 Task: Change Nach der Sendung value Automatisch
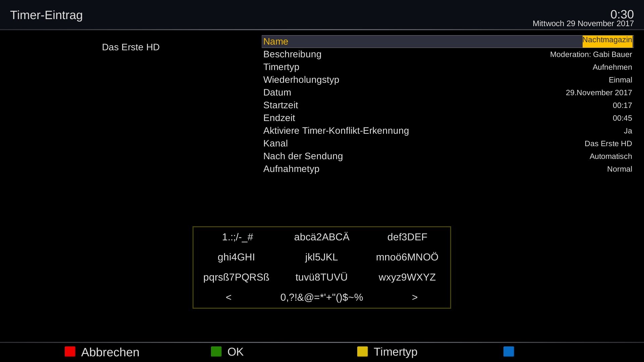coord(610,157)
